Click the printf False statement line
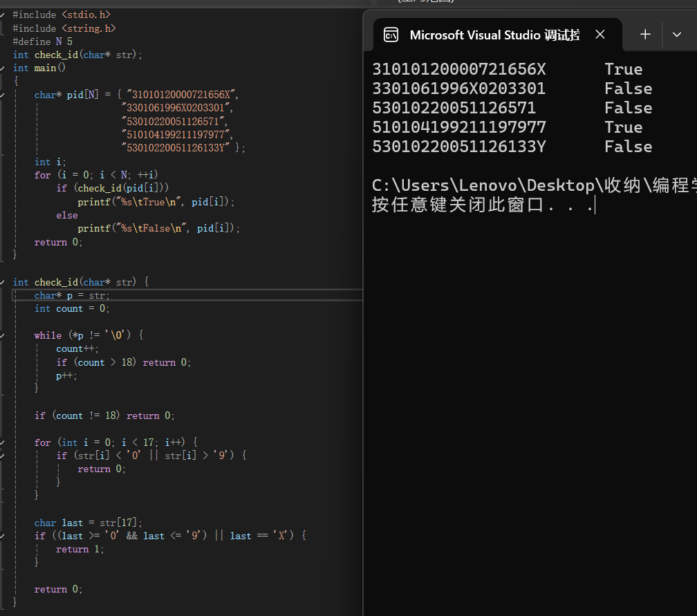Viewport: 697px width, 616px height. click(x=159, y=228)
